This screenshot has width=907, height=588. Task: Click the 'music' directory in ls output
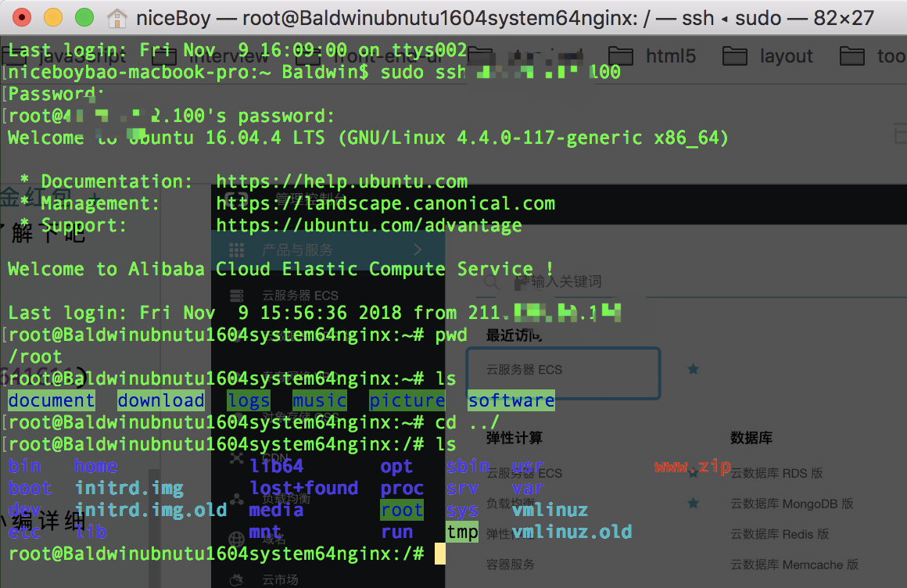pyautogui.click(x=319, y=400)
